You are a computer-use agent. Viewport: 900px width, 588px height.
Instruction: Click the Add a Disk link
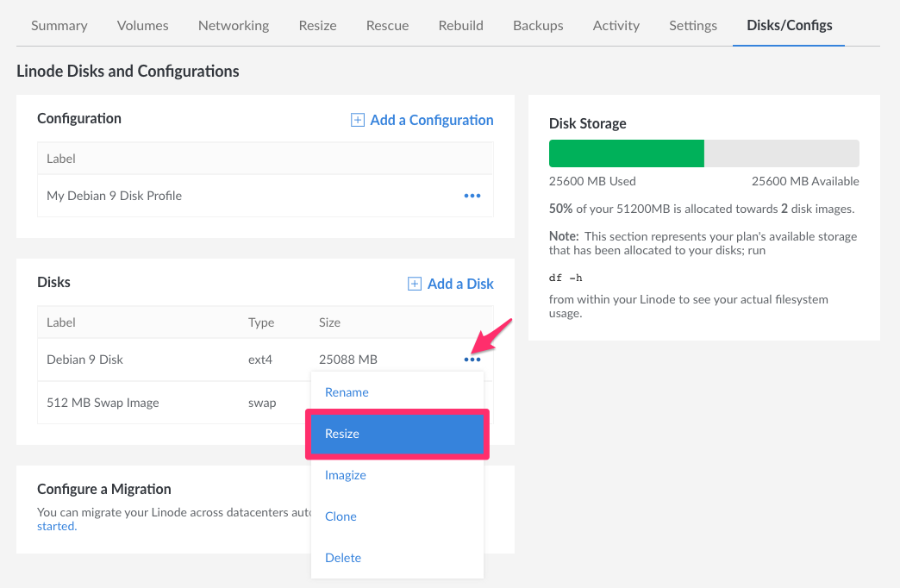(x=460, y=285)
